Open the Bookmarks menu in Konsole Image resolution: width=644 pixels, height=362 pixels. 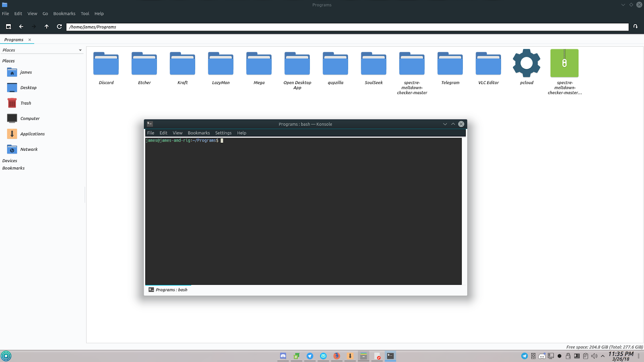198,133
